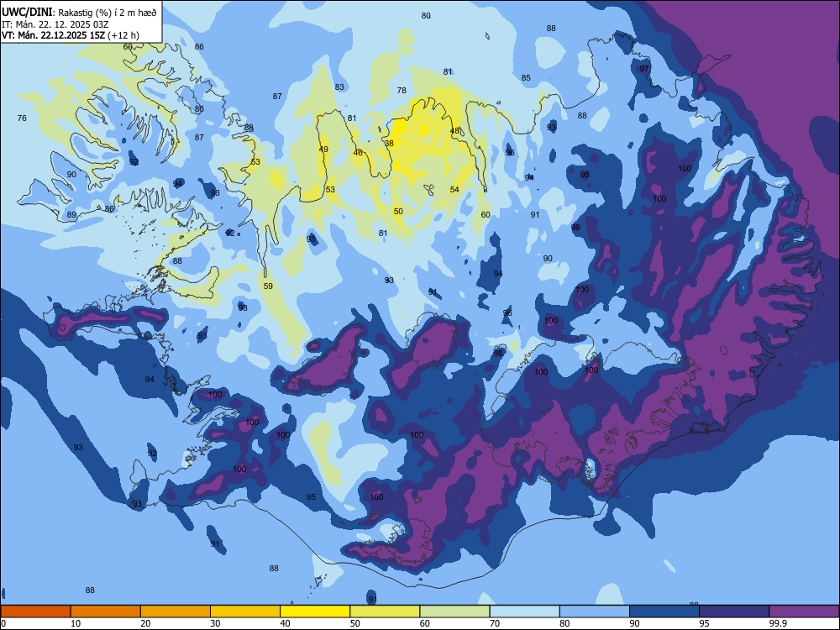Click the 'Rakastig (%) í 2 m hæð' title
The height and width of the screenshot is (630, 840).
point(108,13)
